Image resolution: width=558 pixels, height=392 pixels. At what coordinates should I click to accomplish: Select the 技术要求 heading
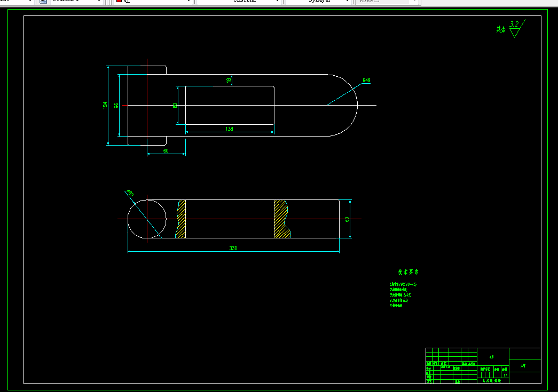tap(408, 272)
